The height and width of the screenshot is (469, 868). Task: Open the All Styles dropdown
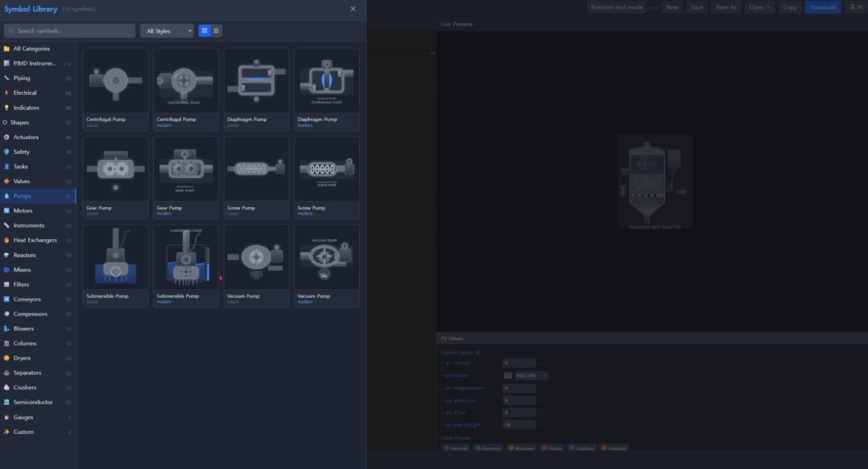pyautogui.click(x=167, y=31)
